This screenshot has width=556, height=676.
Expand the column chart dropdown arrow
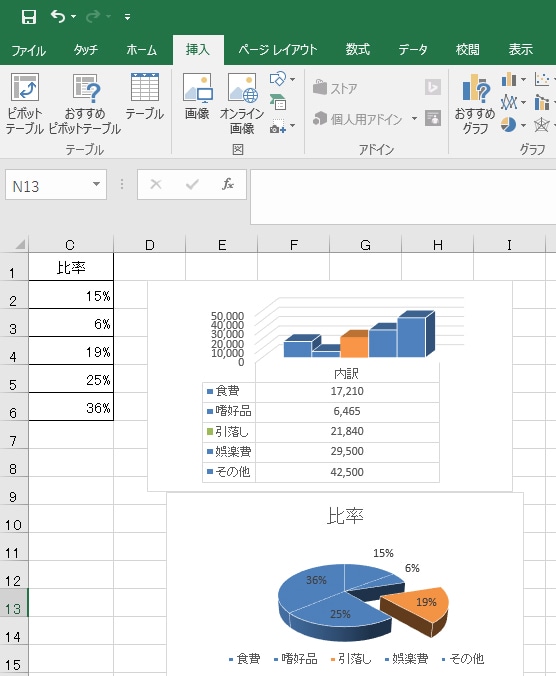point(523,79)
